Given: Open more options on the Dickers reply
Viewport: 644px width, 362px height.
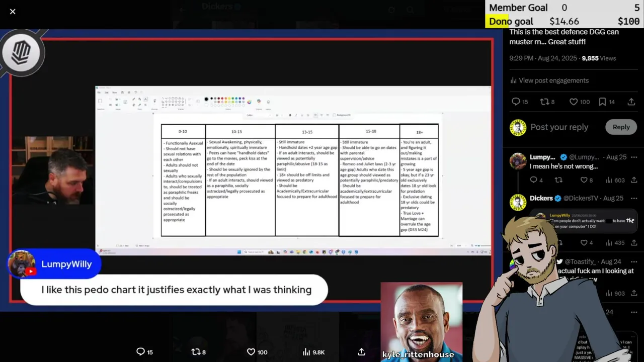Looking at the screenshot, I should point(634,198).
